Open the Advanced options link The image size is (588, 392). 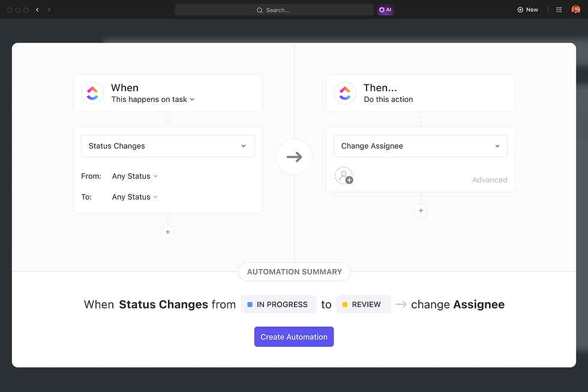490,179
